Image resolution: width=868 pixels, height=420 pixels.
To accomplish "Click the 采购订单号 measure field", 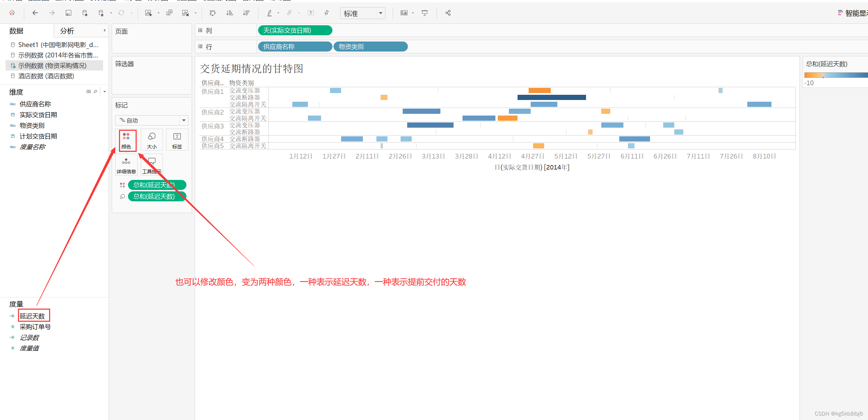I will tap(35, 327).
